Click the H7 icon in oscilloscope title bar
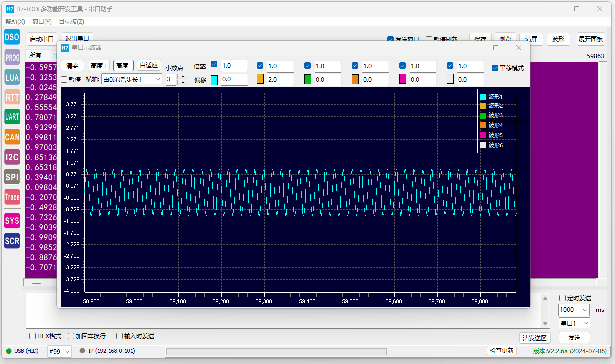This screenshot has width=615, height=364. (x=65, y=48)
